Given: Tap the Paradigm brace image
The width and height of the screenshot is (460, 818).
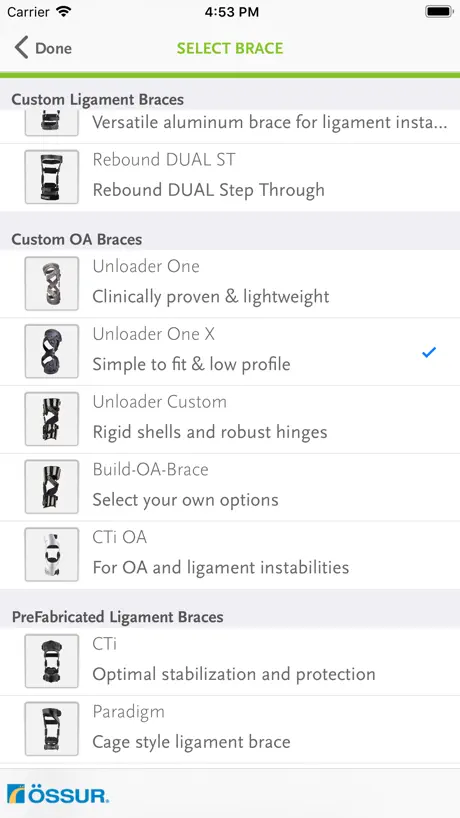Looking at the screenshot, I should tap(52, 729).
